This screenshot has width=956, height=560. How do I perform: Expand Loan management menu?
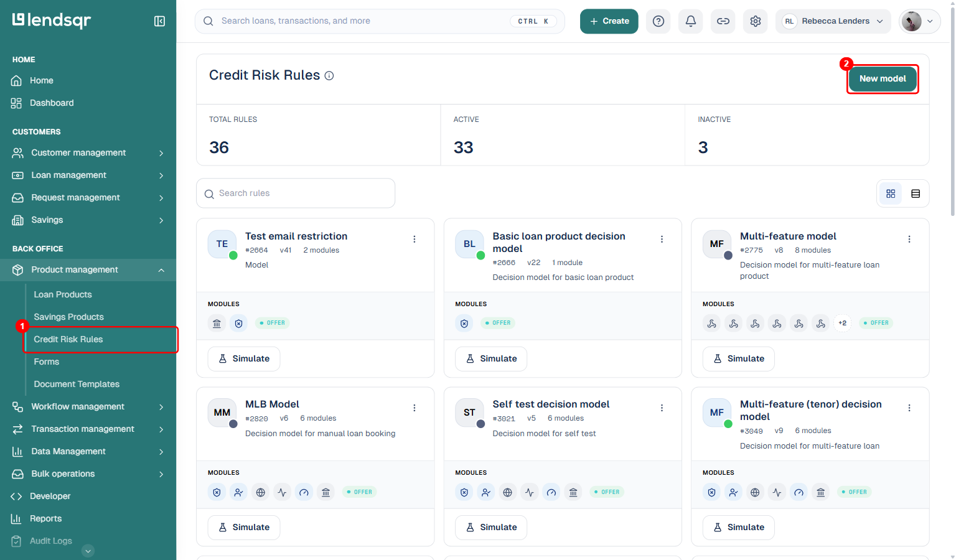click(x=88, y=175)
